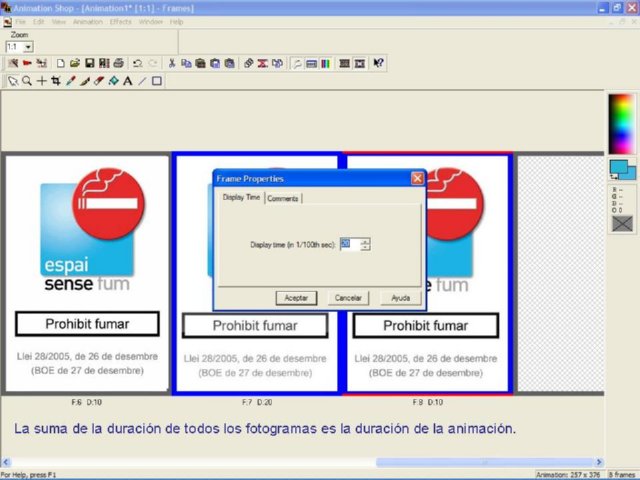Click the horizontal scrollbar right arrow
This screenshot has height=480, width=640.
tap(599, 462)
